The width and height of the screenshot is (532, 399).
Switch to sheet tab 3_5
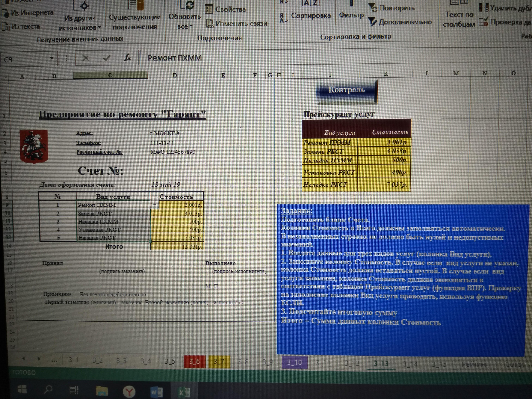170,361
